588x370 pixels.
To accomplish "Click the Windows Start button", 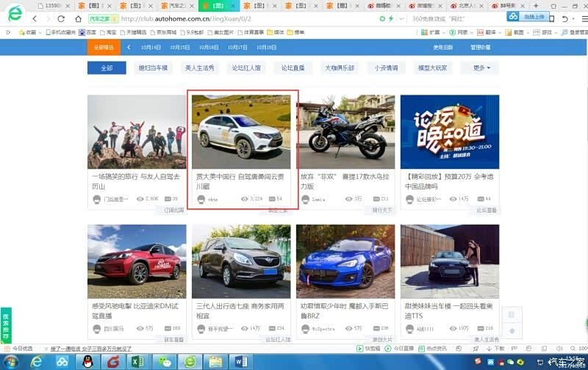I will tap(10, 361).
